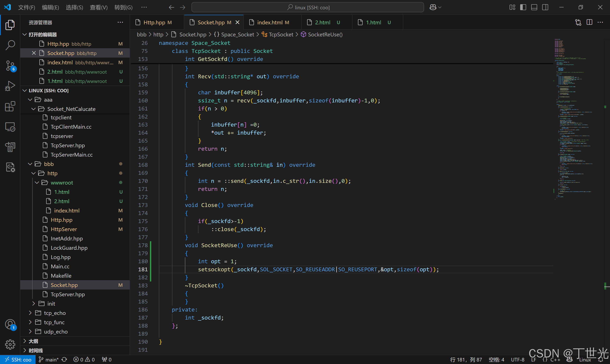Open the Copilot chat icon in title bar
Image resolution: width=610 pixels, height=364 pixels.
pyautogui.click(x=433, y=7)
